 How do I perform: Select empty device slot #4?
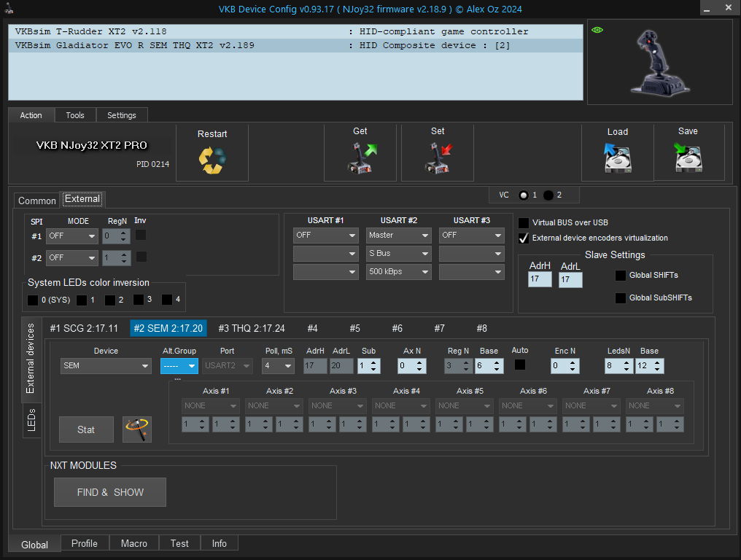tap(312, 328)
